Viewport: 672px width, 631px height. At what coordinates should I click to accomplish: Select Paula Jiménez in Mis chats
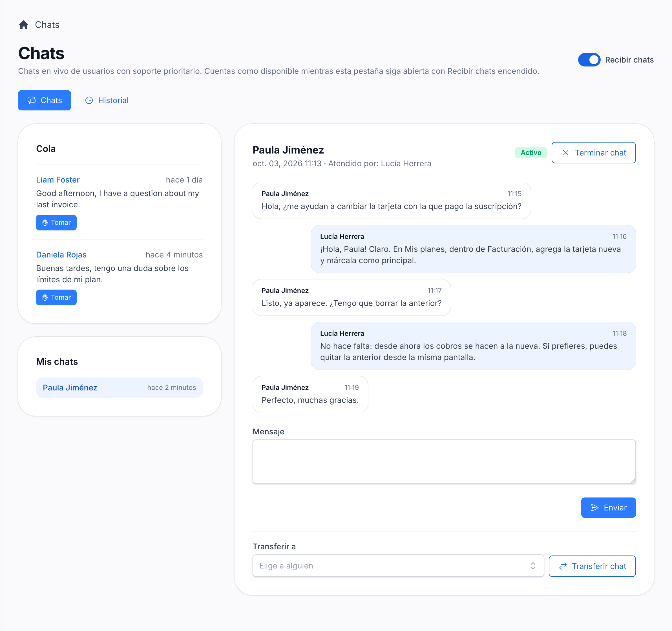point(119,387)
